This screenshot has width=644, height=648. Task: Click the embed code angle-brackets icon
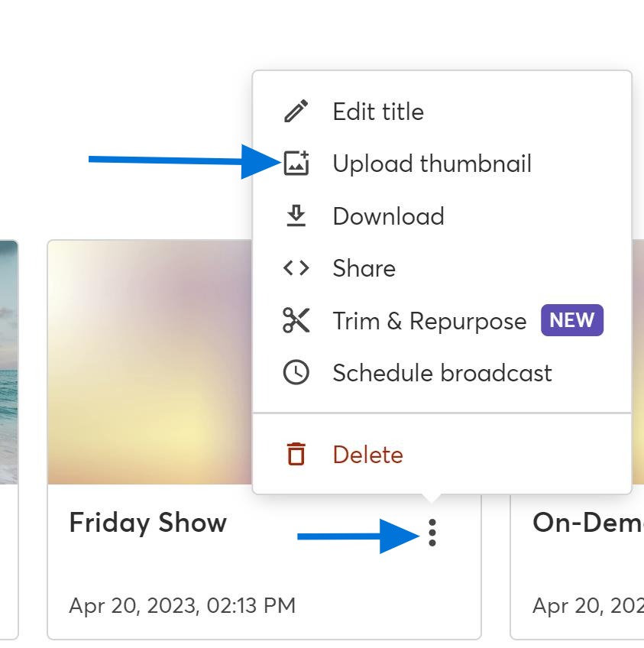[x=298, y=267]
